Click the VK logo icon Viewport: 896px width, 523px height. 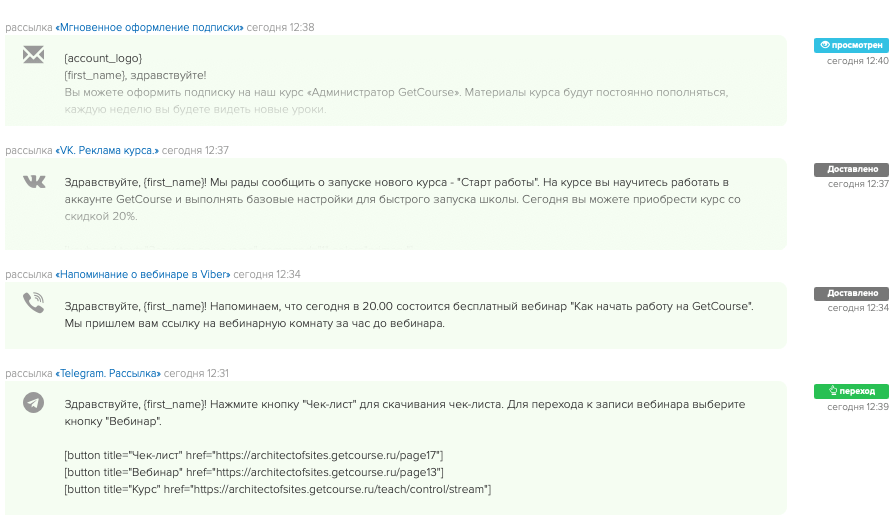coord(35,181)
